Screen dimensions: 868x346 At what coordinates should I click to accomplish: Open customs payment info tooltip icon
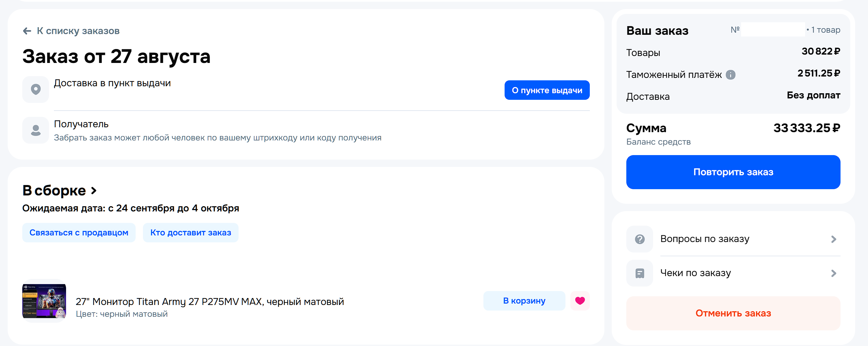click(x=730, y=75)
